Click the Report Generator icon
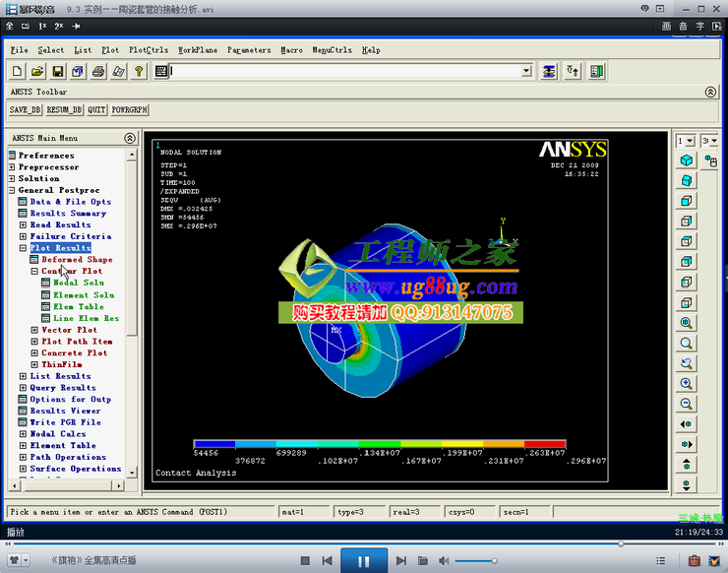The height and width of the screenshot is (573, 728). click(118, 72)
